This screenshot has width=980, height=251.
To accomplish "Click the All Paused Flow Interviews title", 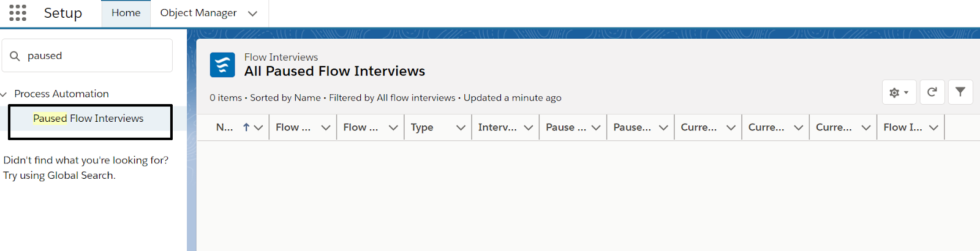I will [x=334, y=72].
